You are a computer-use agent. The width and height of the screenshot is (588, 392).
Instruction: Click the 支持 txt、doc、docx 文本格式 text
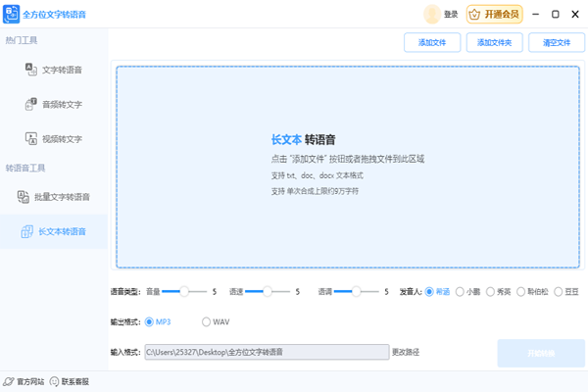click(x=318, y=175)
